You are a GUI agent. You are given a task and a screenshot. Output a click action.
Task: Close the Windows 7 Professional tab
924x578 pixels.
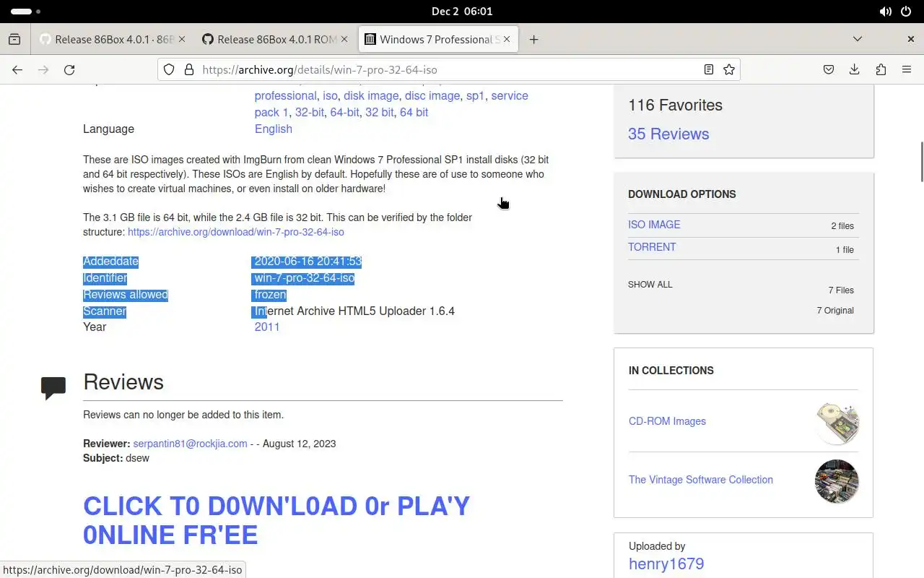tap(507, 39)
